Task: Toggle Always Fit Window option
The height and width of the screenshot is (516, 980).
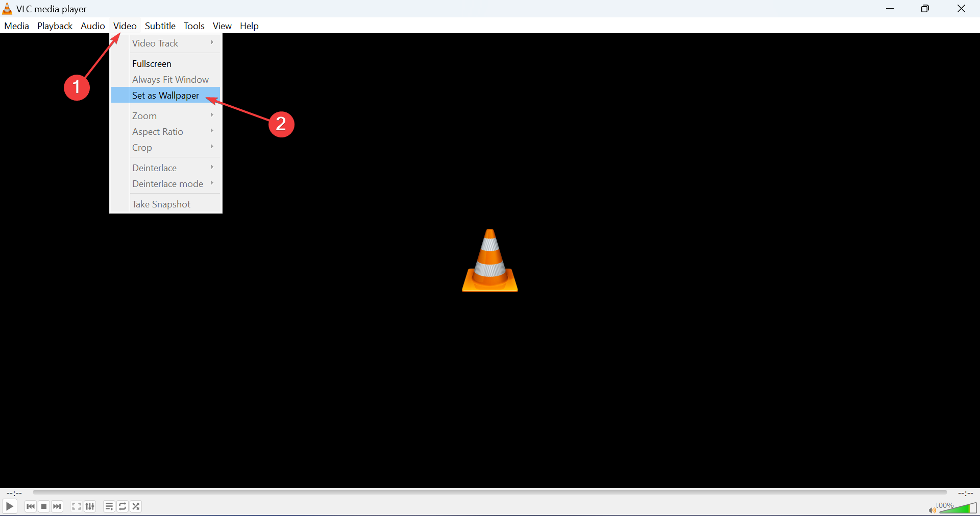Action: tap(166, 80)
